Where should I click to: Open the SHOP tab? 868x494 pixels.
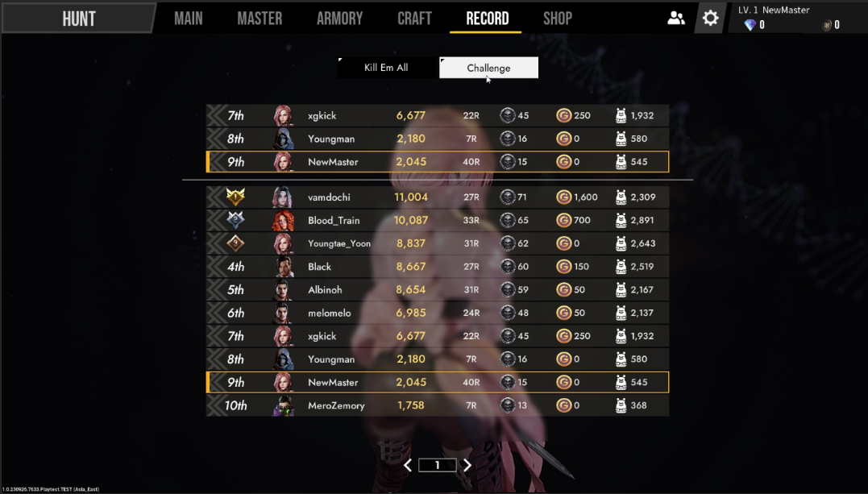pyautogui.click(x=558, y=19)
